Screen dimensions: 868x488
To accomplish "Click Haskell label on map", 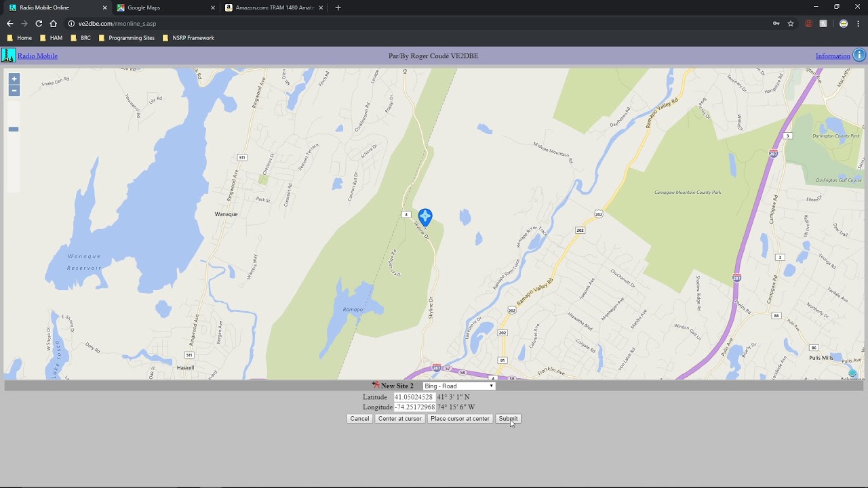I will coord(185,368).
